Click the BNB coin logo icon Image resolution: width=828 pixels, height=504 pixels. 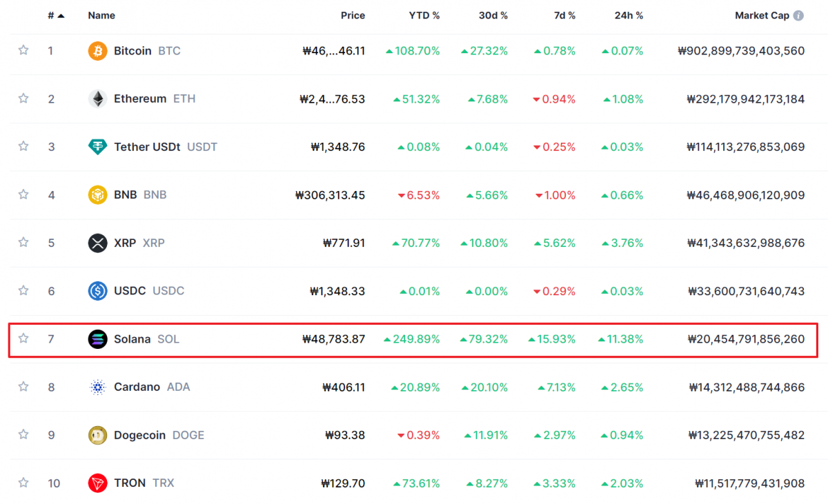[x=98, y=195]
